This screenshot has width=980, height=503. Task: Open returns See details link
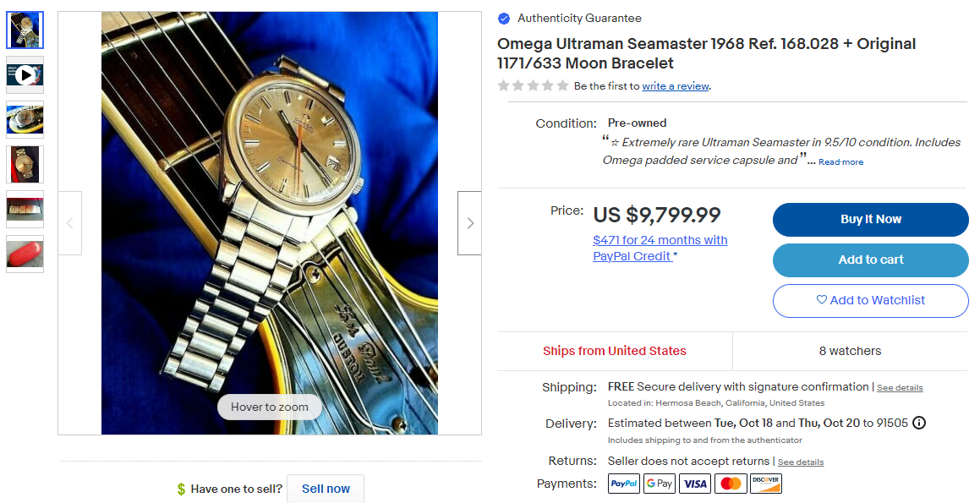coord(801,462)
